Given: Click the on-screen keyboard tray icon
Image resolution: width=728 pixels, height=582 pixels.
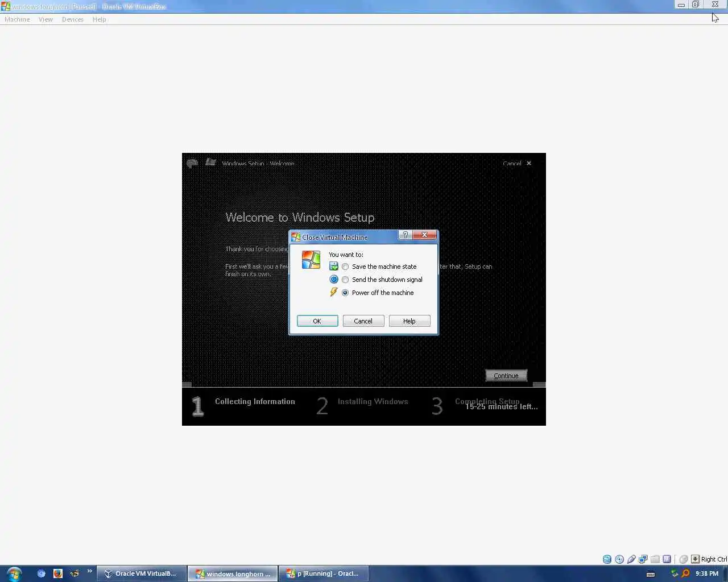Looking at the screenshot, I should tap(651, 574).
